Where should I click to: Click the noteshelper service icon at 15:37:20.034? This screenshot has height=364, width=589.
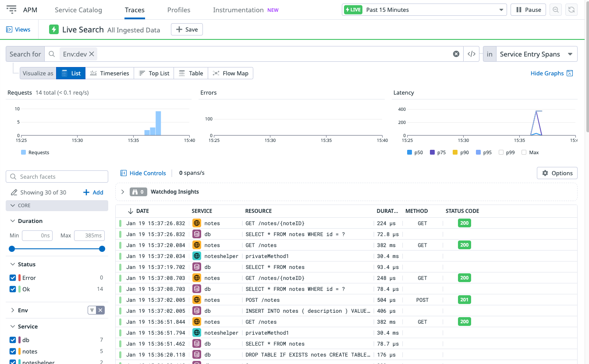197,256
